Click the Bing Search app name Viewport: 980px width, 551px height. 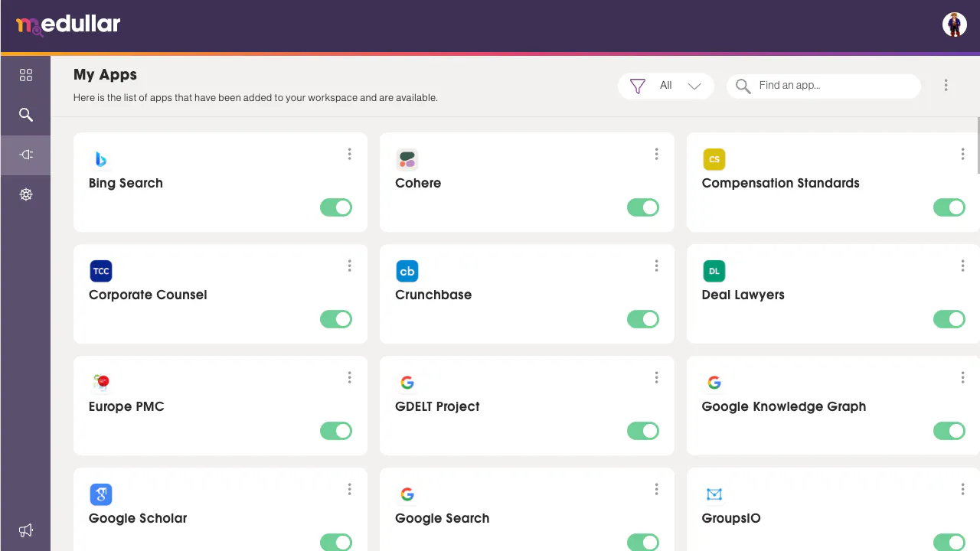click(126, 183)
